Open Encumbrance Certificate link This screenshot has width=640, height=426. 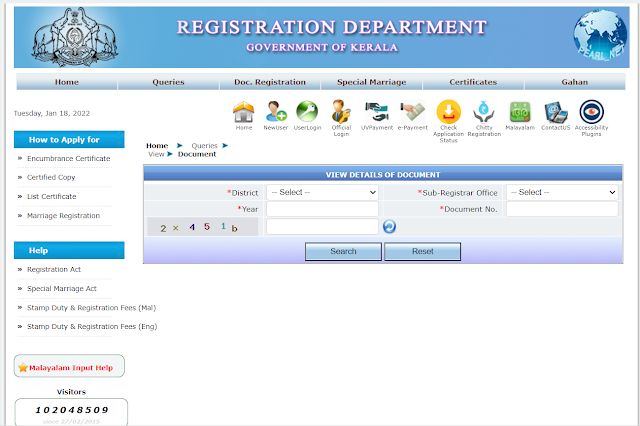(x=69, y=159)
